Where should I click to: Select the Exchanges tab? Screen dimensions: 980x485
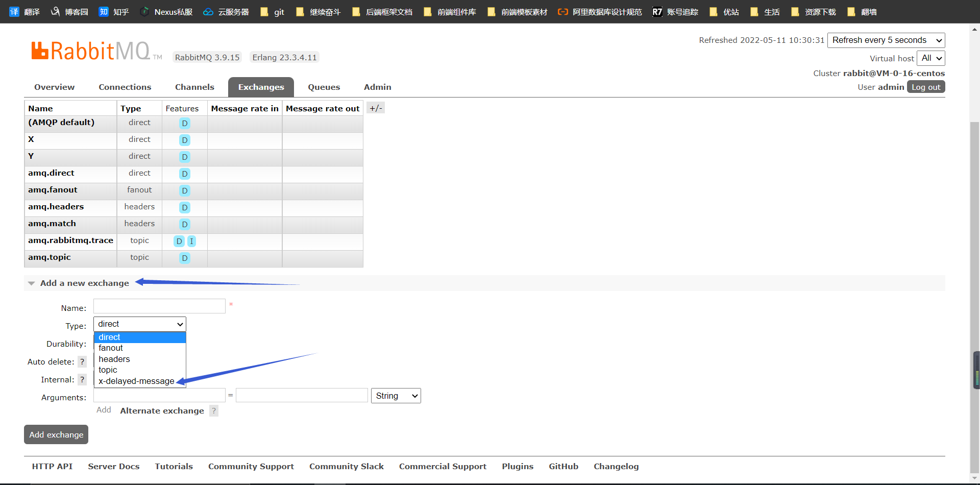(261, 87)
